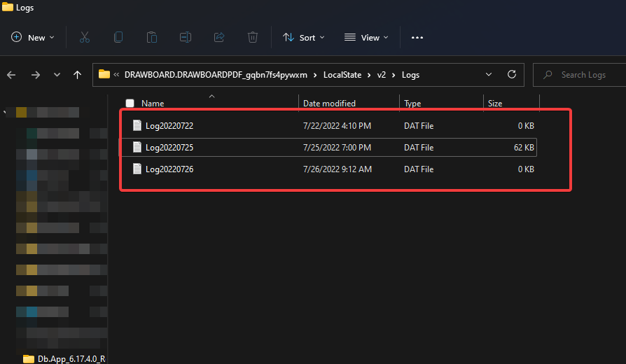The image size is (626, 364).
Task: Click the Logs breadcrumb segment
Action: [410, 75]
